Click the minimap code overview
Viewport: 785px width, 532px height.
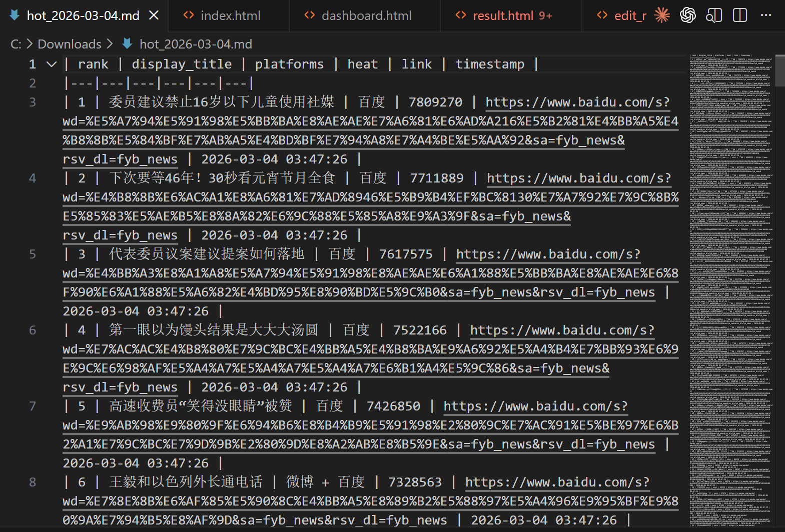pos(731,250)
